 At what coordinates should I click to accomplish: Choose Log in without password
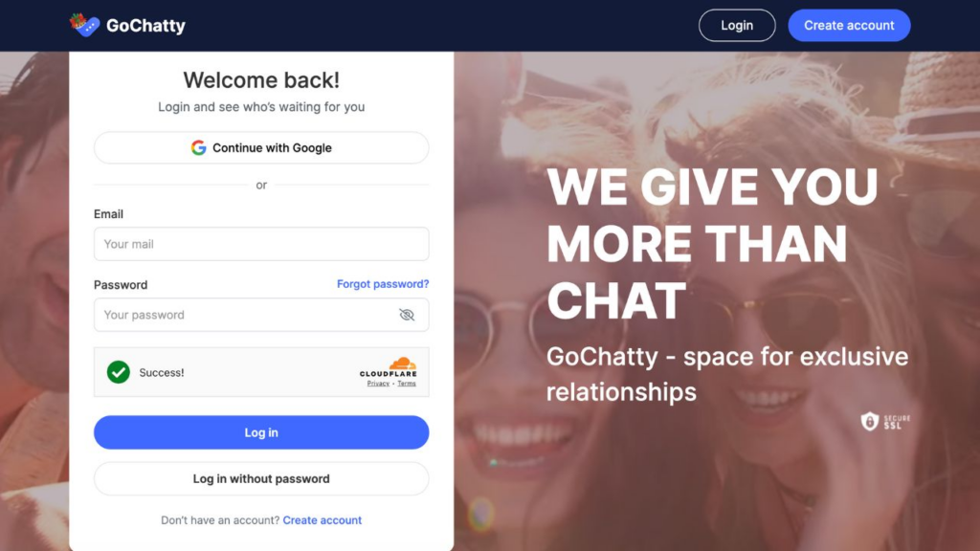(x=261, y=479)
